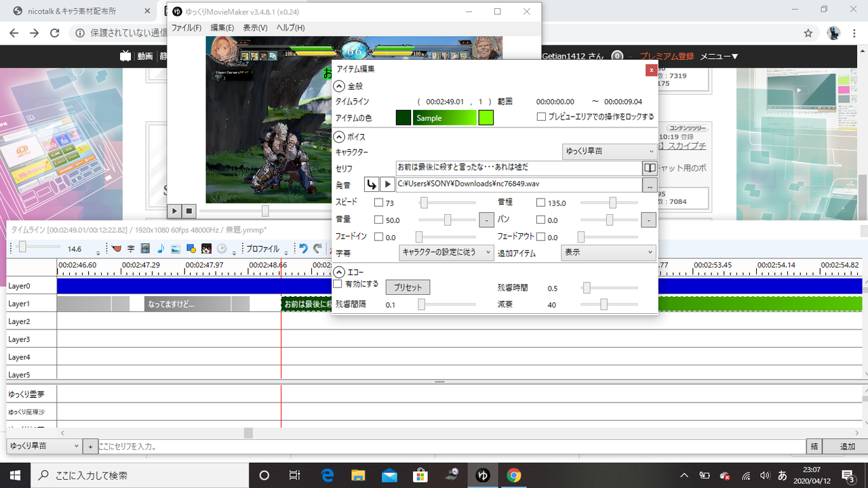This screenshot has width=868, height=488.
Task: Open the メニュー▼ dropdown on the webpage
Action: 719,56
